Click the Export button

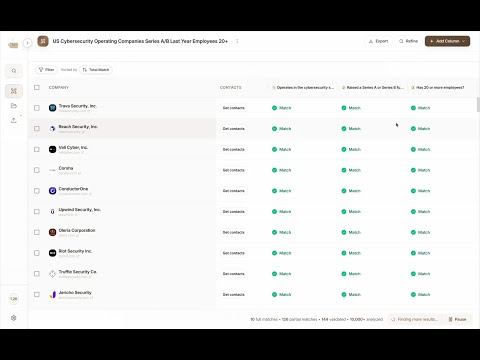tap(378, 41)
